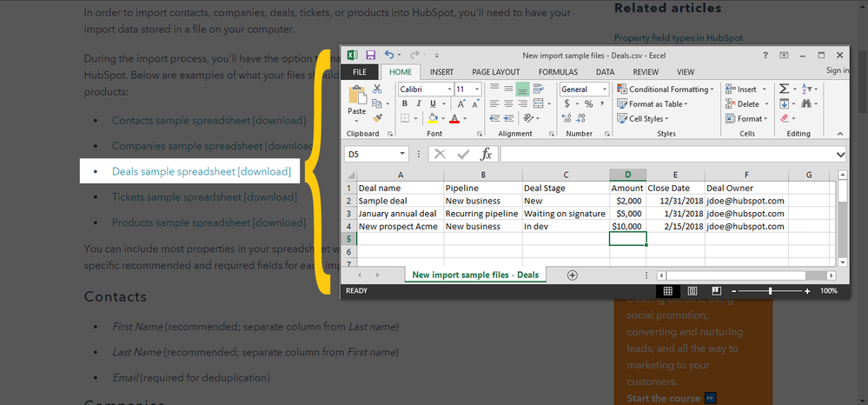
Task: Apply Comma Style format
Action: coord(602,103)
